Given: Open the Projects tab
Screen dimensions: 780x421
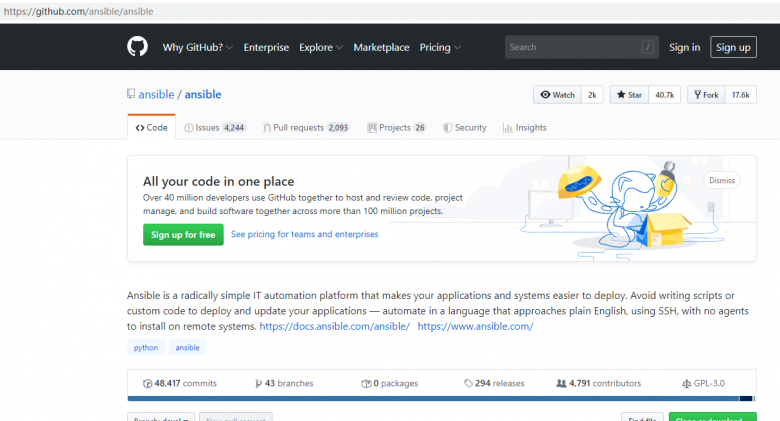Looking at the screenshot, I should click(x=396, y=128).
